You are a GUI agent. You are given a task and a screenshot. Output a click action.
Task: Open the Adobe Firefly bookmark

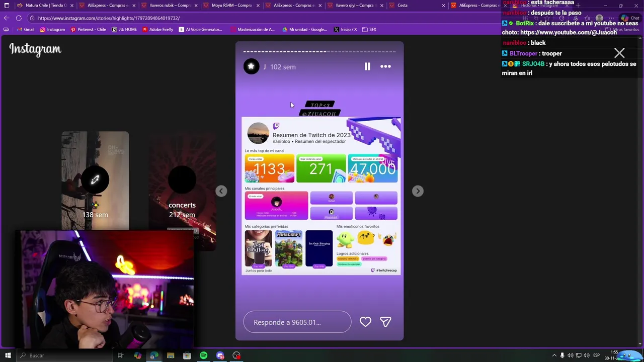click(x=157, y=30)
